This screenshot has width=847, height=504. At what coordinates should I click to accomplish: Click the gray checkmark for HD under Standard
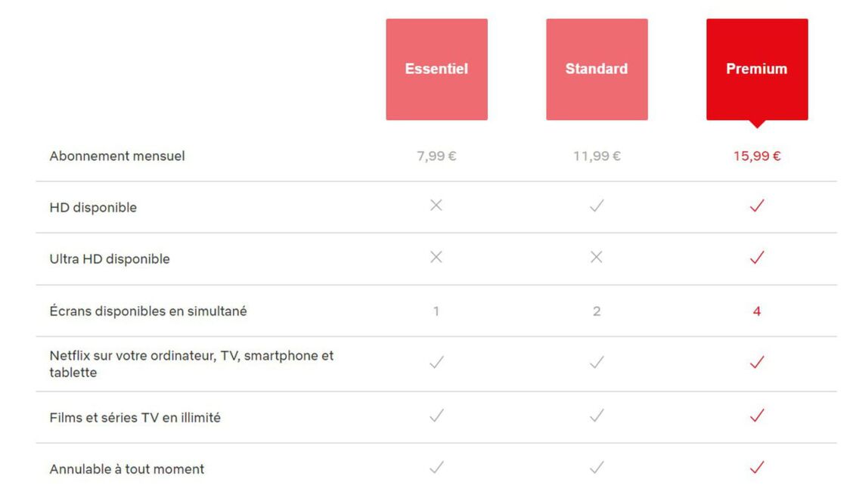pyautogui.click(x=597, y=205)
